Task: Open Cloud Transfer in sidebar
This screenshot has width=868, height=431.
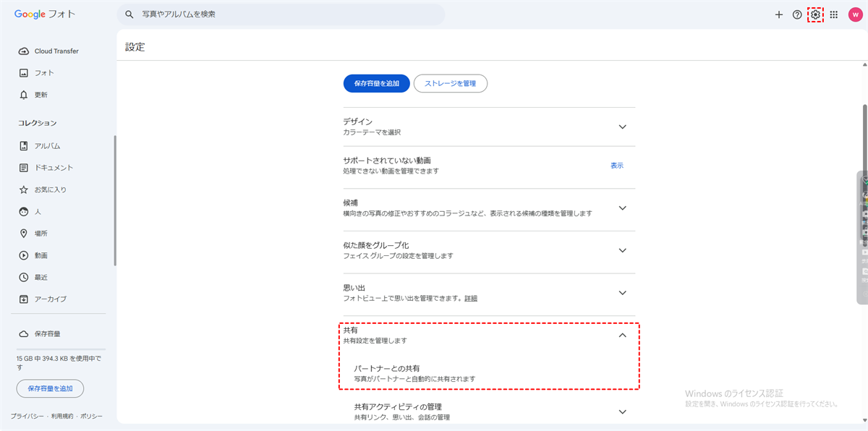Action: [56, 51]
